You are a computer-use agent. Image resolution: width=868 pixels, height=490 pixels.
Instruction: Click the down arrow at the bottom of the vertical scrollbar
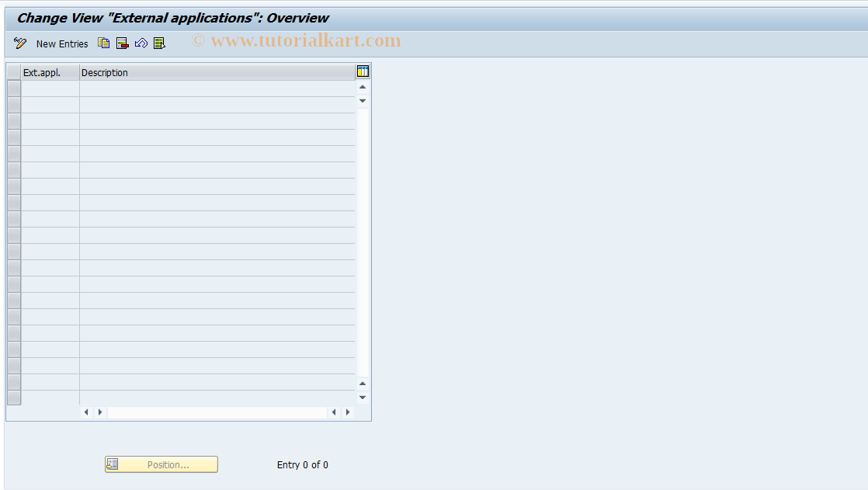[x=363, y=398]
